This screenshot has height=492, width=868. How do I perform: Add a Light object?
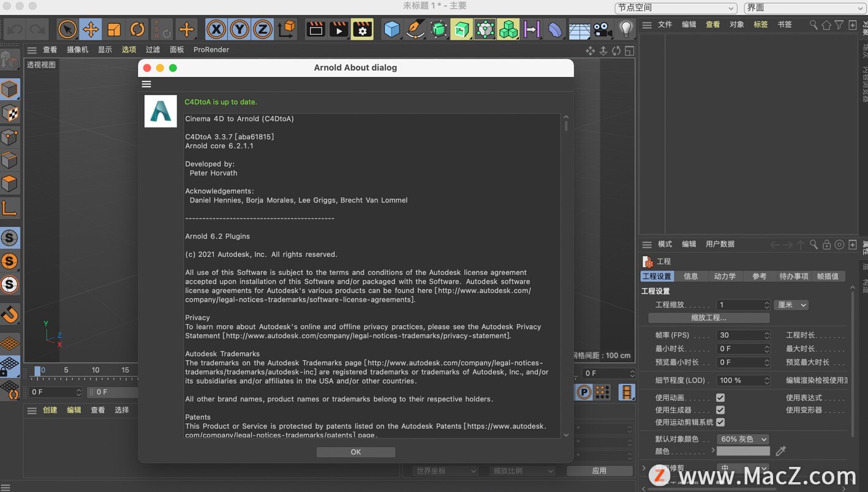(625, 29)
